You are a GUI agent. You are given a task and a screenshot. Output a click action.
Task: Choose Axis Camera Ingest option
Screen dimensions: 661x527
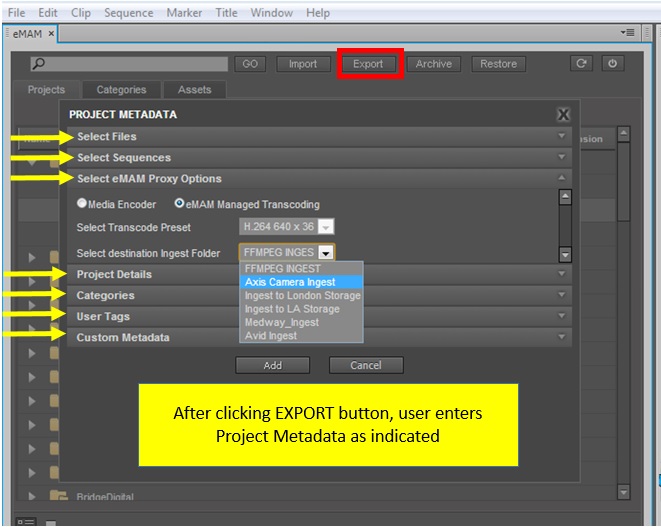[301, 282]
